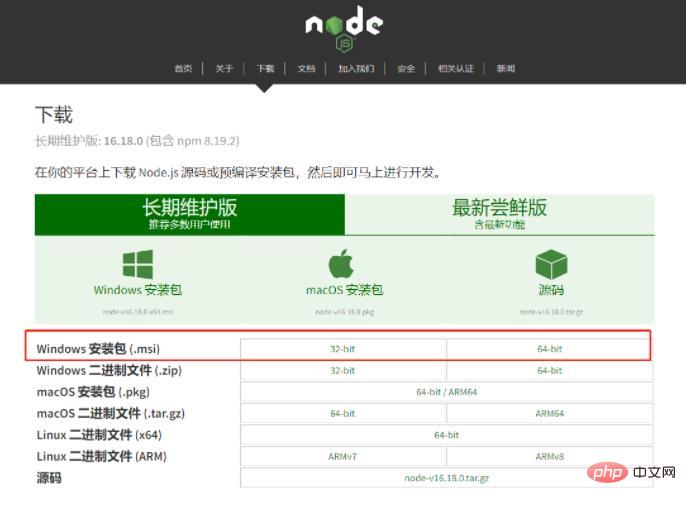Open the 首页 nav item
The height and width of the screenshot is (505, 686).
[183, 68]
